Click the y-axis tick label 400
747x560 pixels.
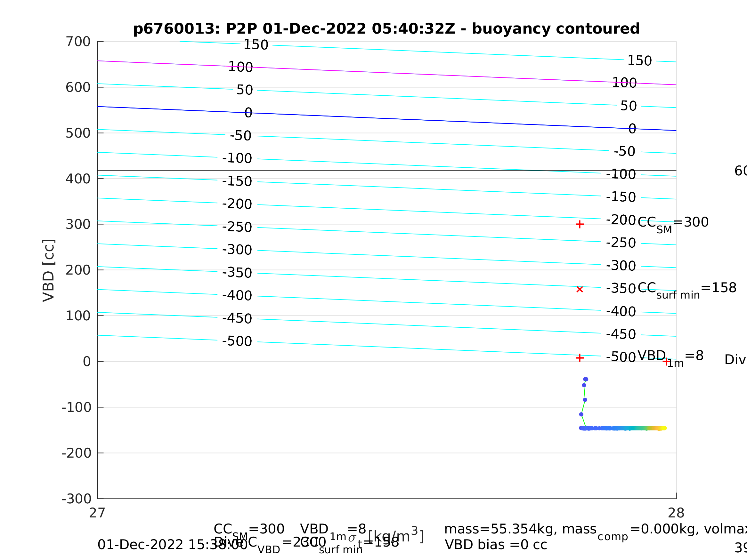(78, 179)
